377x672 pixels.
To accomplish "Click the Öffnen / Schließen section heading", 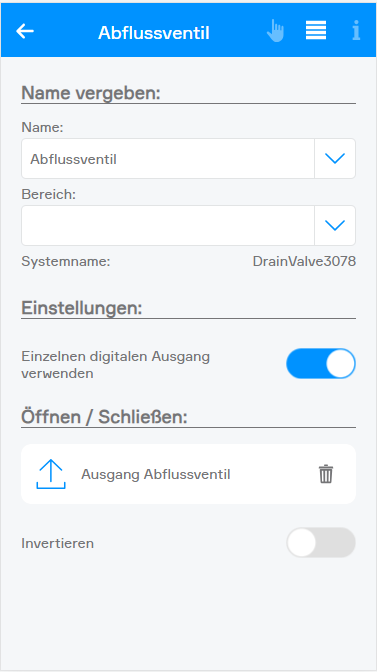I will [105, 417].
